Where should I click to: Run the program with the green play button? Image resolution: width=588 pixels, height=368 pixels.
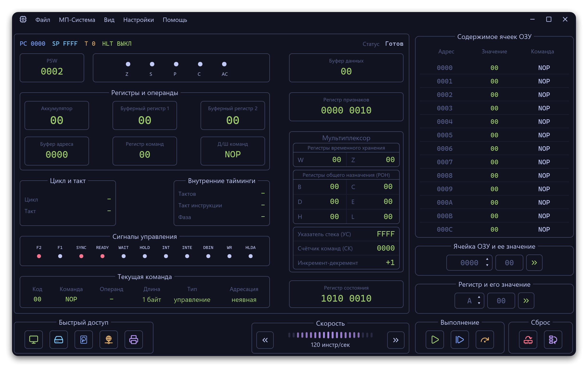tap(435, 340)
